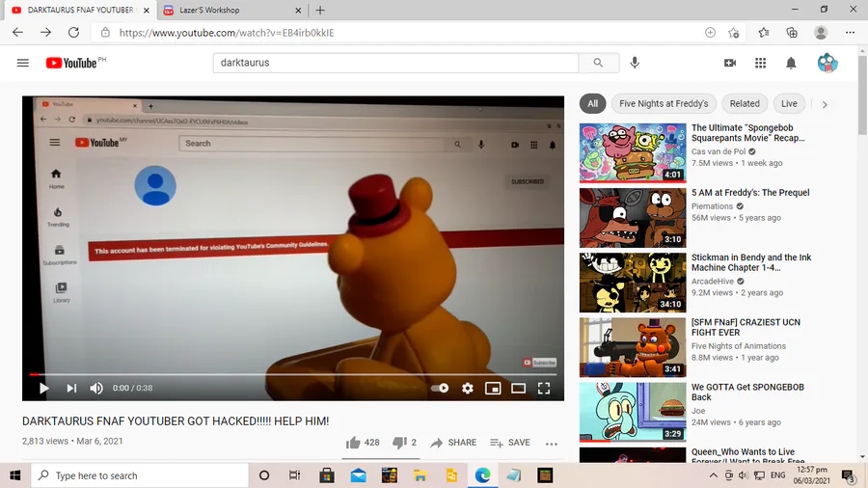Switch to theater mode

518,389
